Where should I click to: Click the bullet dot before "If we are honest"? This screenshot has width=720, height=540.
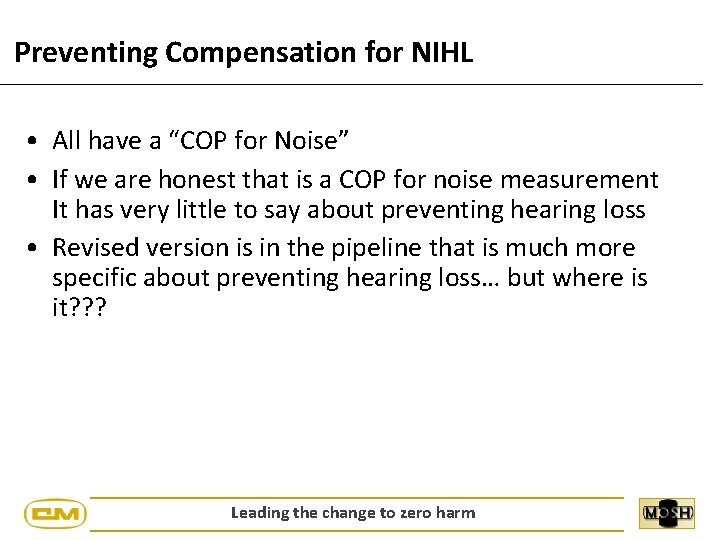(32, 180)
